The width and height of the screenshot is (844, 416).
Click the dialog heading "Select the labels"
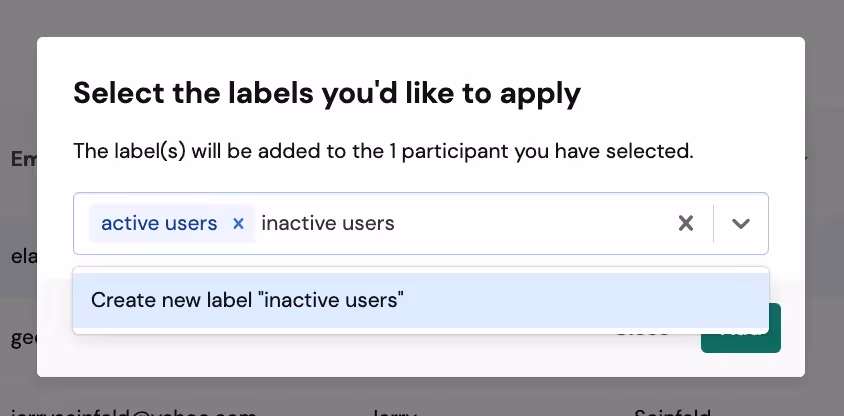(326, 94)
